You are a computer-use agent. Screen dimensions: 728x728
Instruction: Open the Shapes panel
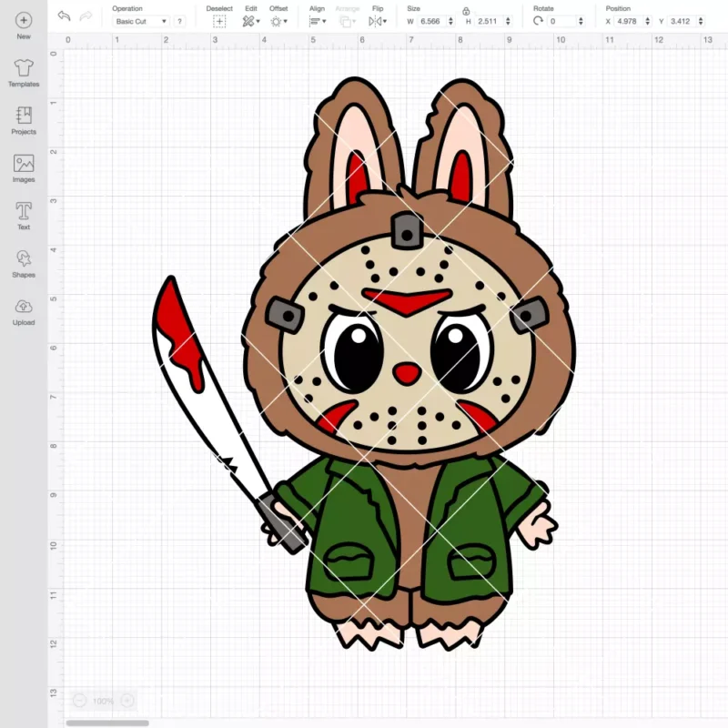click(24, 264)
